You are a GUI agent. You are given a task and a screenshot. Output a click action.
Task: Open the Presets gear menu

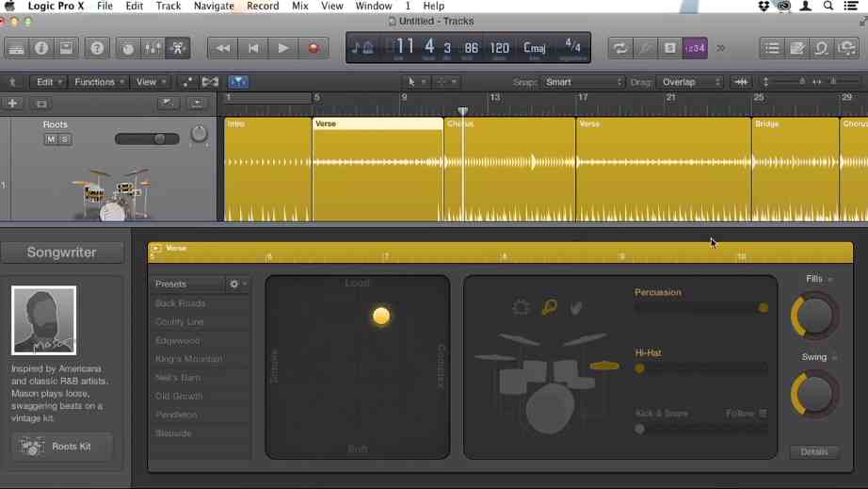pos(237,284)
